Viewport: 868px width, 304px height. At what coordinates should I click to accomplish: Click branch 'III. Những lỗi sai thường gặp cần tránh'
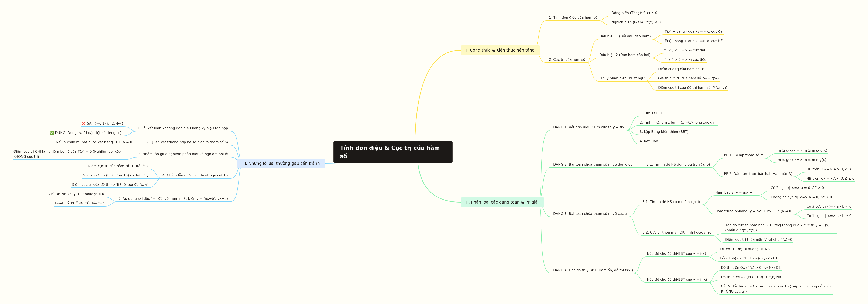pyautogui.click(x=281, y=163)
